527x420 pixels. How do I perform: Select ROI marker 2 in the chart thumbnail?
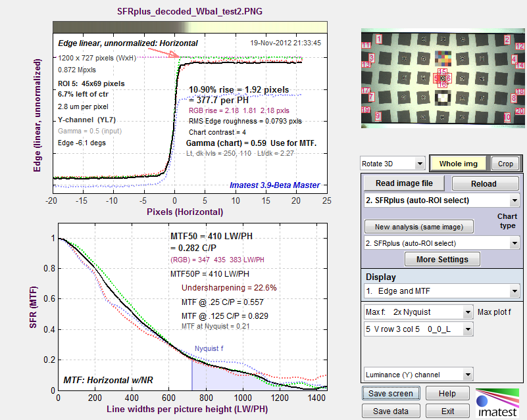507,39
